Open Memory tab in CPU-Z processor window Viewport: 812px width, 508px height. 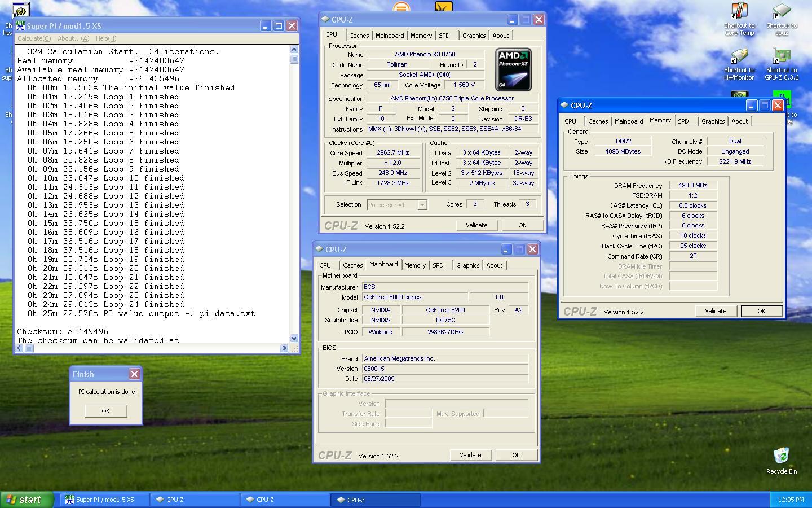point(421,36)
